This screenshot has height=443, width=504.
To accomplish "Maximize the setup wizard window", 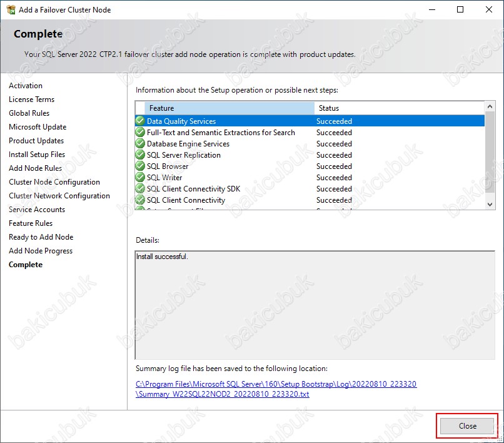I will pos(460,9).
